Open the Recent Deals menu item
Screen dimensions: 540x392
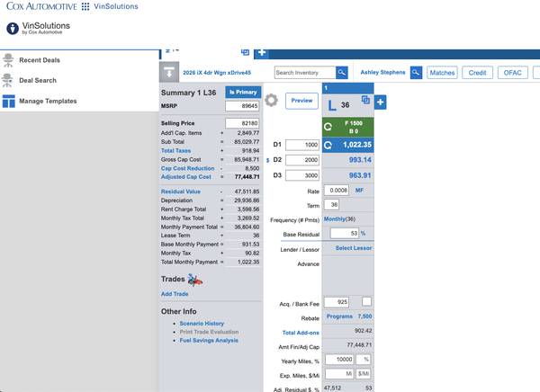coord(40,60)
